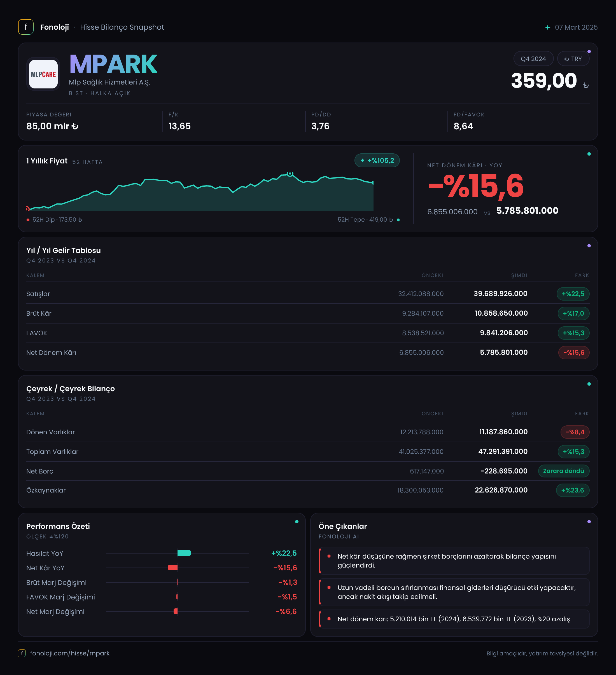Click the Brüt Kâr current value 10.858.650.000
The height and width of the screenshot is (675, 616).
[501, 313]
